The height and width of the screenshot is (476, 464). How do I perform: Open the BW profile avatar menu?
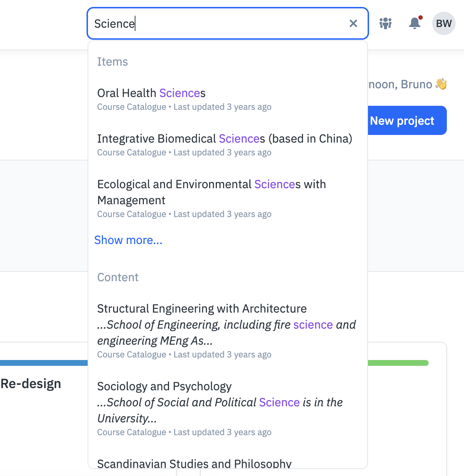(444, 23)
